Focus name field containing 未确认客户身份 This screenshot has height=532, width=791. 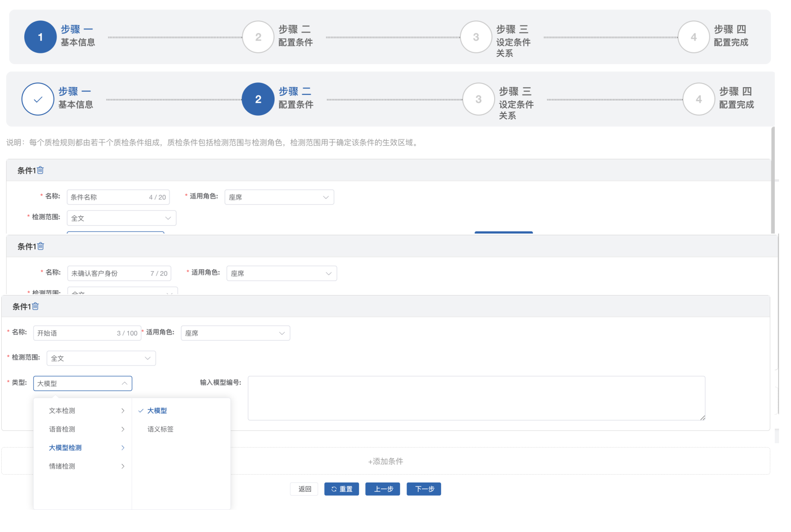click(119, 273)
